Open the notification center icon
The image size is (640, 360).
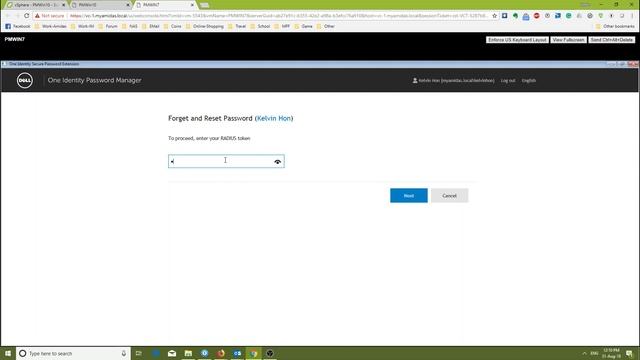629,353
